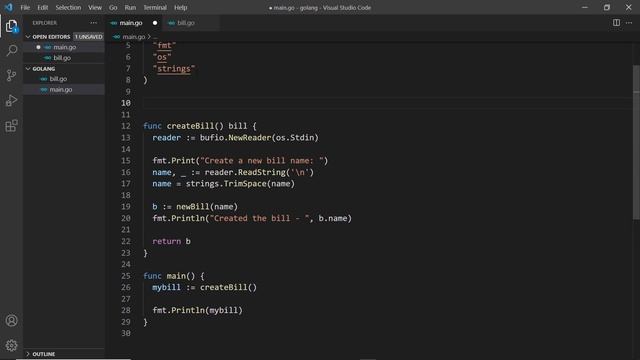Click createBill function name on line 12
640x360 pixels.
[x=190, y=126]
